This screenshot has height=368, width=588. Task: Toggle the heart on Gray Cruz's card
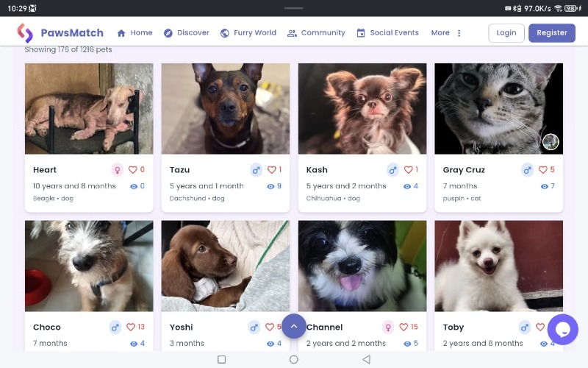pos(542,170)
